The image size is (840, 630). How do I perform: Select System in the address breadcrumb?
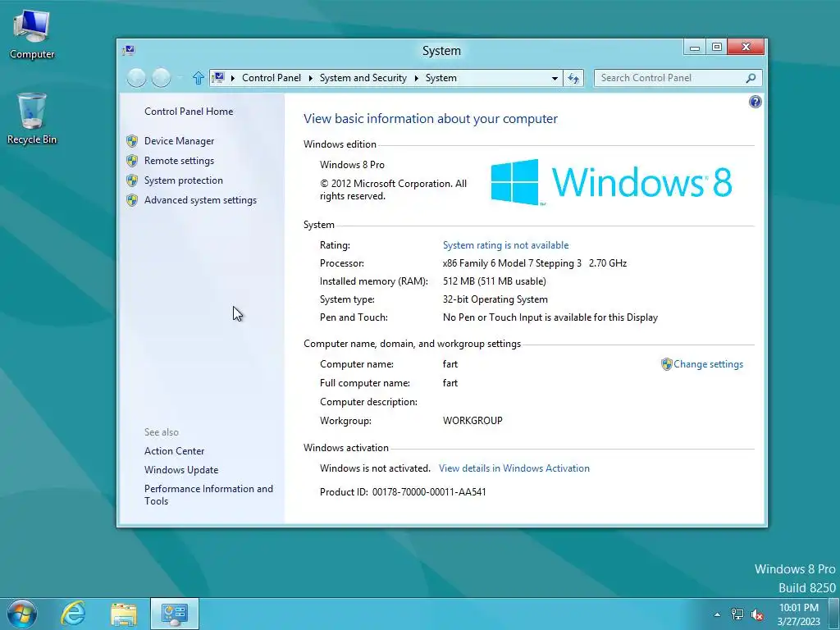click(x=441, y=78)
